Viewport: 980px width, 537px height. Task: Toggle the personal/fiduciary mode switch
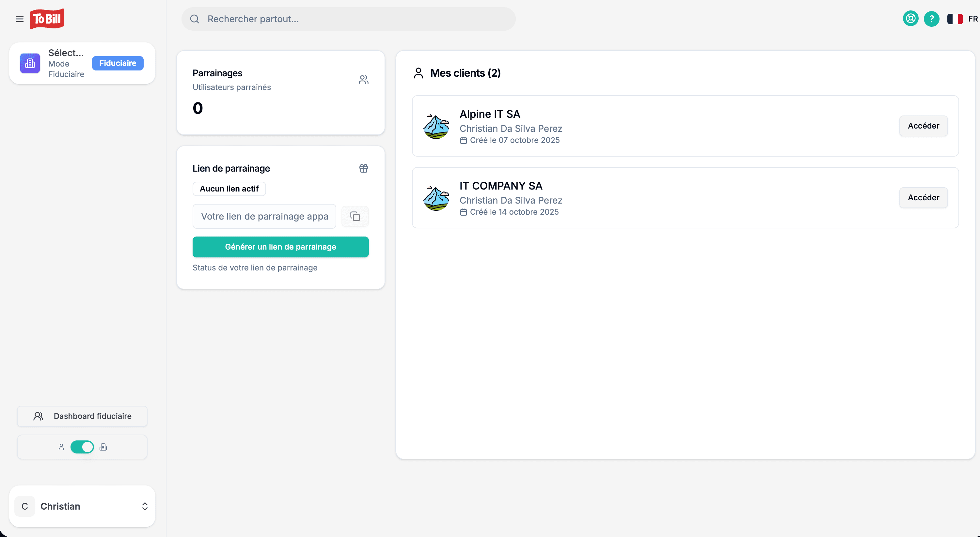pyautogui.click(x=82, y=447)
